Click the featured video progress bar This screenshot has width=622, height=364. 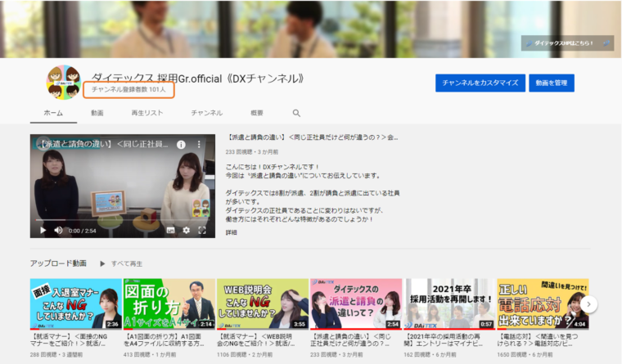point(123,220)
